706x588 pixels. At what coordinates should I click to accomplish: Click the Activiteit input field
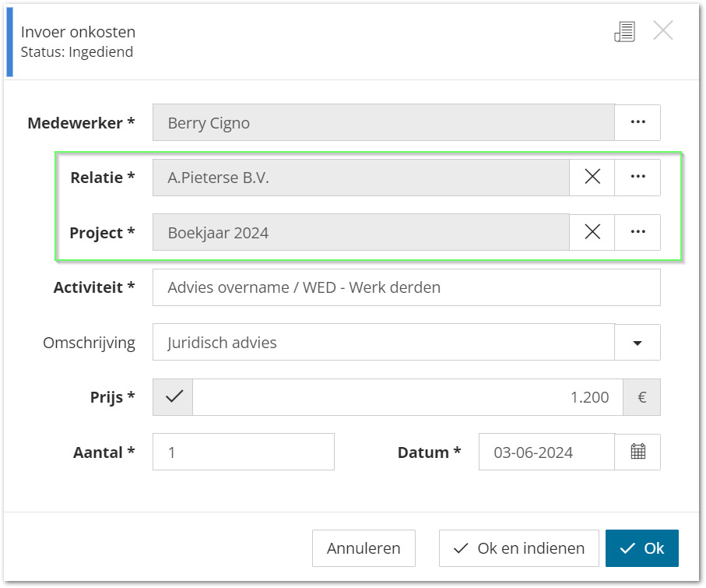tap(406, 287)
